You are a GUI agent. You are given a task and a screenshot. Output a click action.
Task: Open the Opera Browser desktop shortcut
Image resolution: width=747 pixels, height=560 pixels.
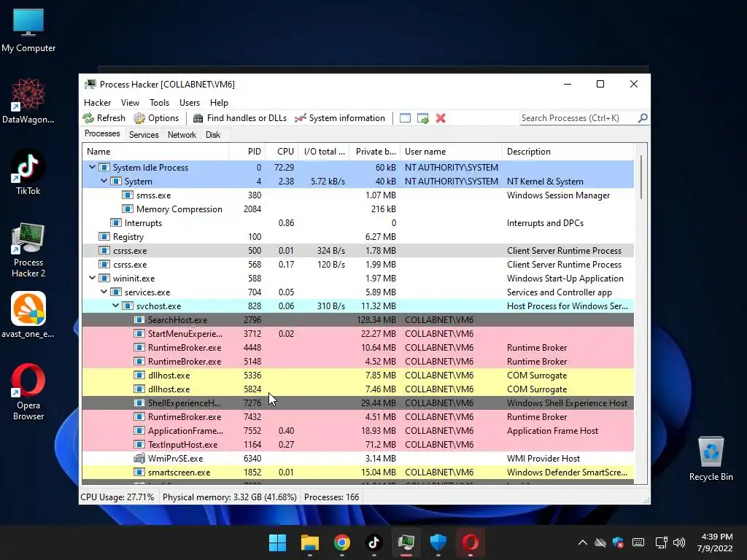point(28,392)
